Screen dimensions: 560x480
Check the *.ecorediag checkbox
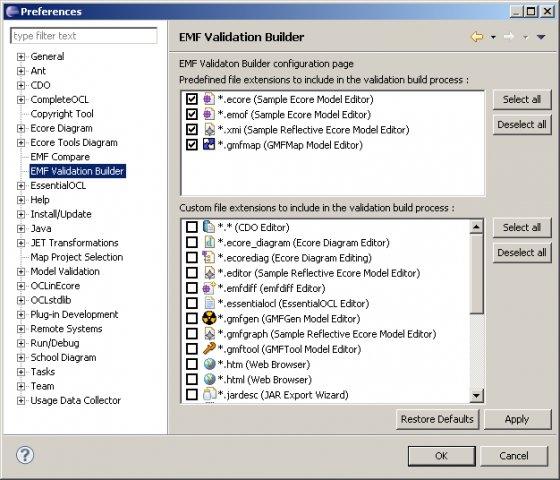[192, 258]
